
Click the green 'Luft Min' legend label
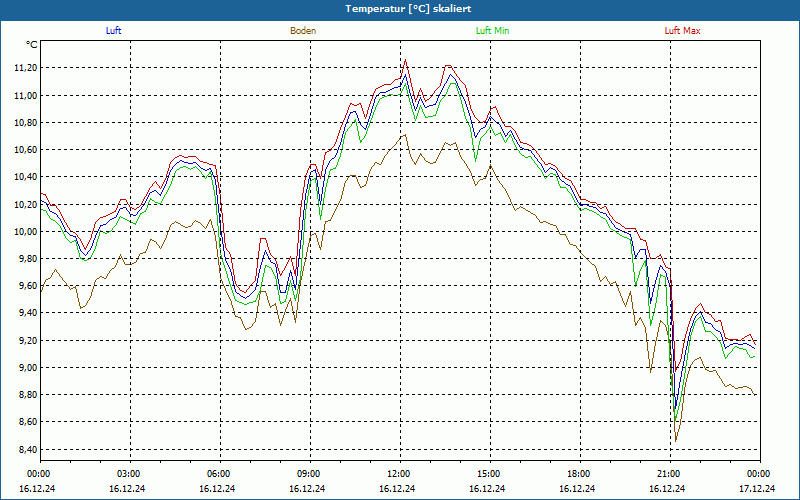(x=492, y=31)
